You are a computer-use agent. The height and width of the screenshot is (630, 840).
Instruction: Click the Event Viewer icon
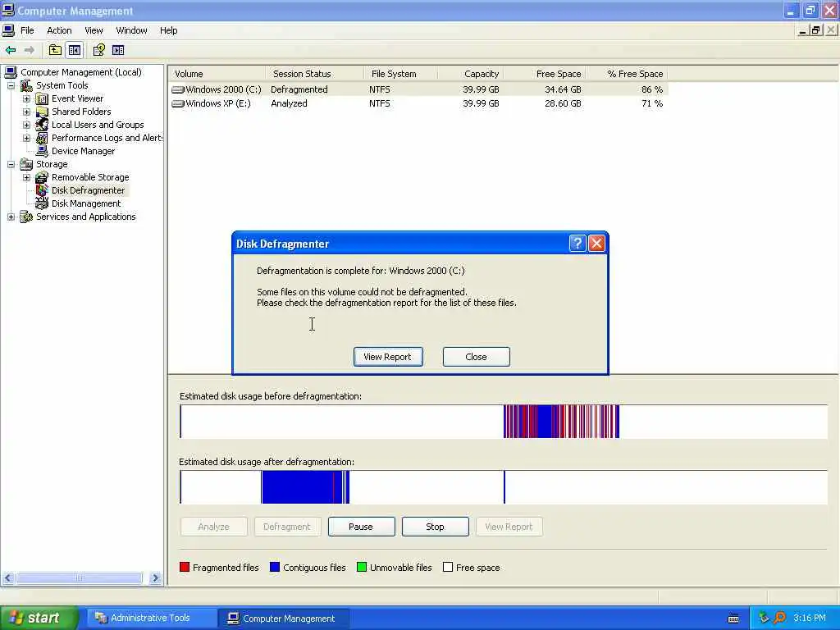coord(42,98)
